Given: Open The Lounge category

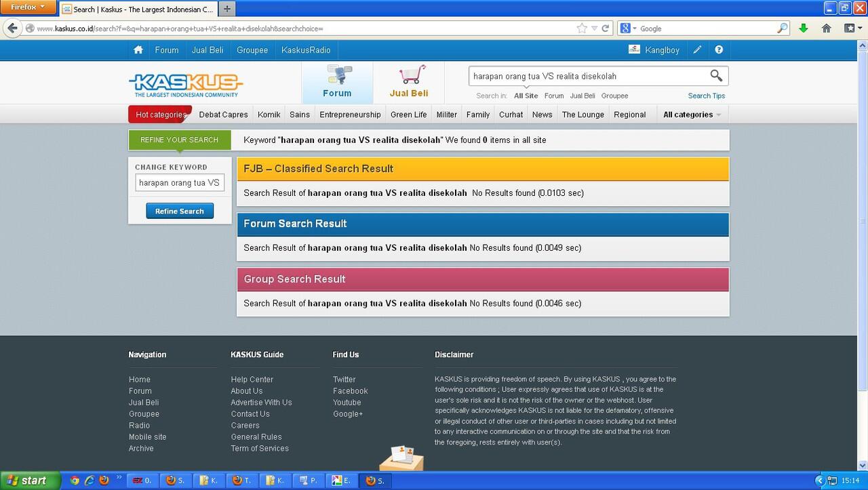Looking at the screenshot, I should pos(583,115).
